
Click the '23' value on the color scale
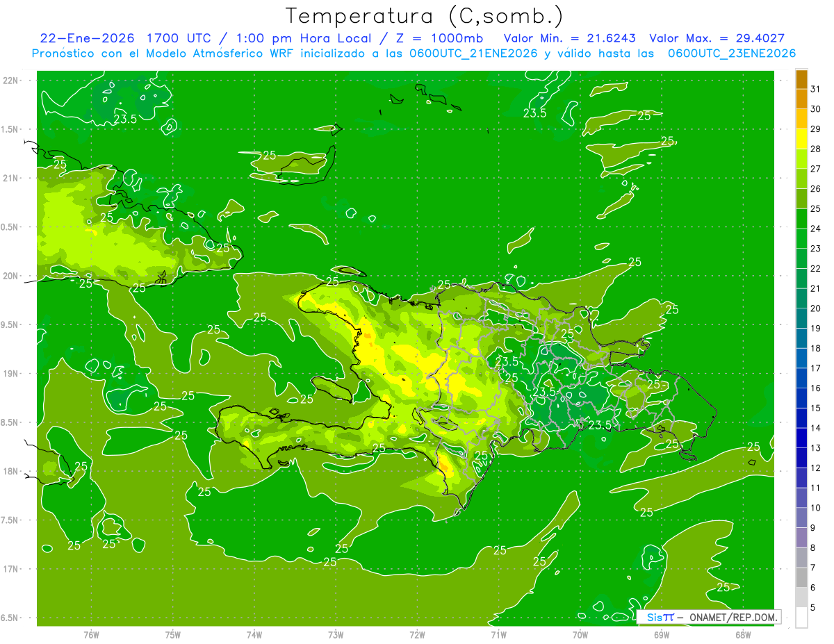tap(816, 248)
